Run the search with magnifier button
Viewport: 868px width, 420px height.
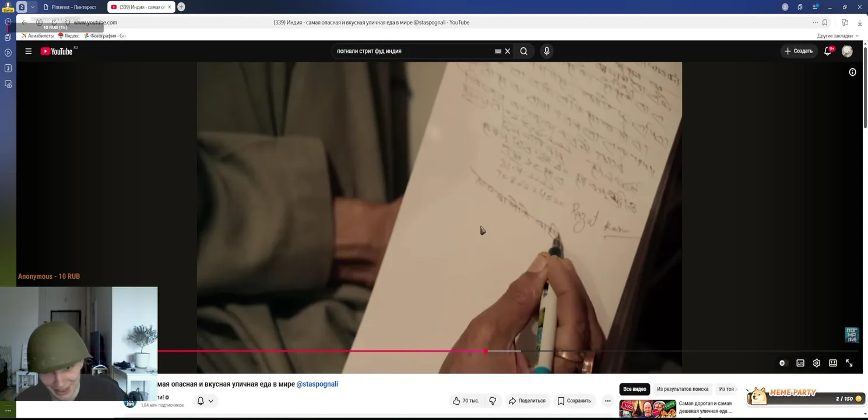523,51
